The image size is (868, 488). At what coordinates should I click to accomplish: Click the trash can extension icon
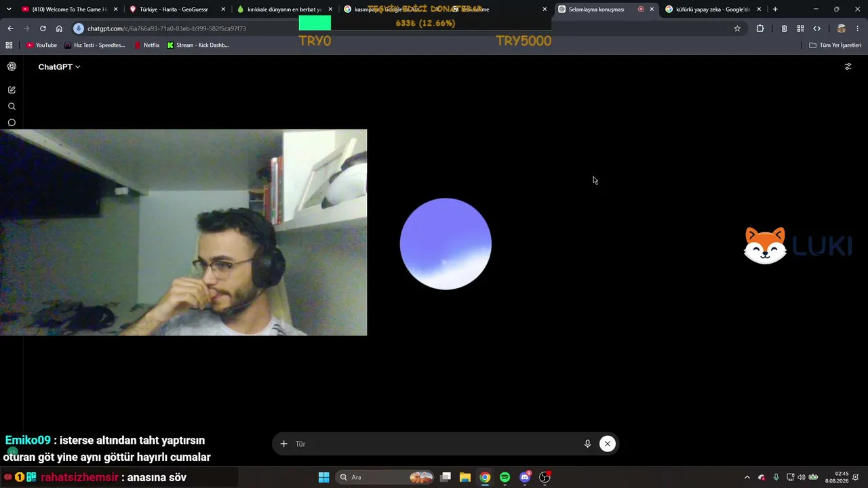coord(784,28)
